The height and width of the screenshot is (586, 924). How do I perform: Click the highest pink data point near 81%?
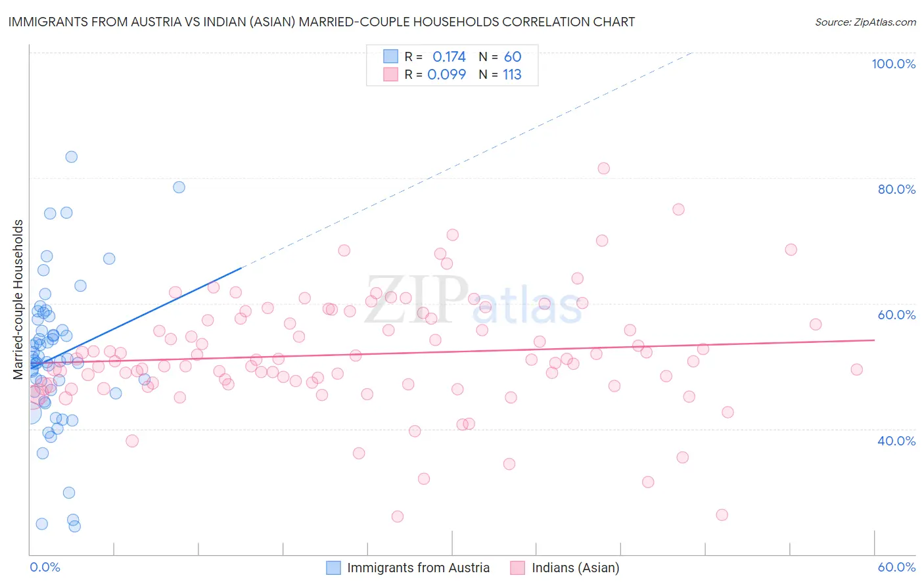click(604, 168)
